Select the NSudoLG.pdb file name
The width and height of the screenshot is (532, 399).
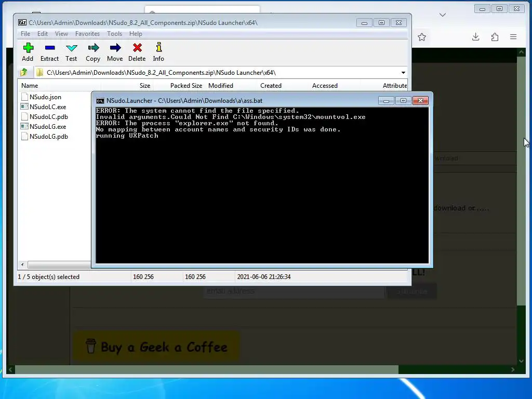tap(48, 137)
